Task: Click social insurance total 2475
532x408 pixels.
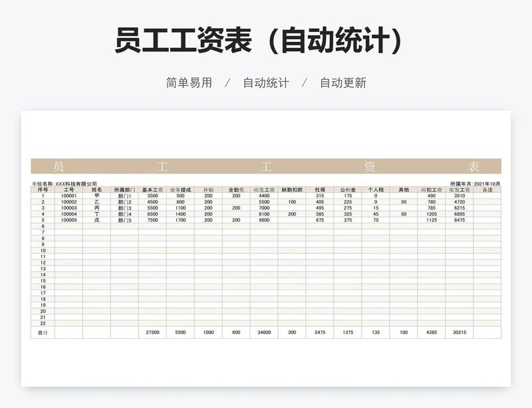Action: tap(320, 333)
